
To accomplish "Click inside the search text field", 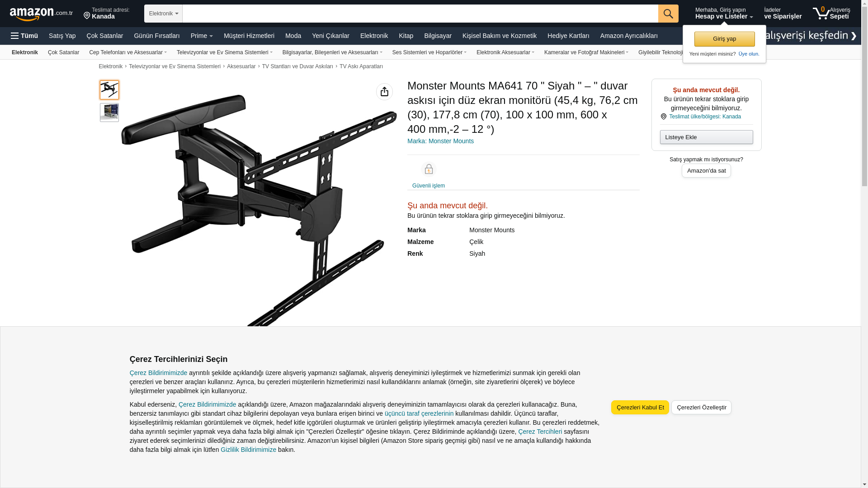I will pos(420,14).
